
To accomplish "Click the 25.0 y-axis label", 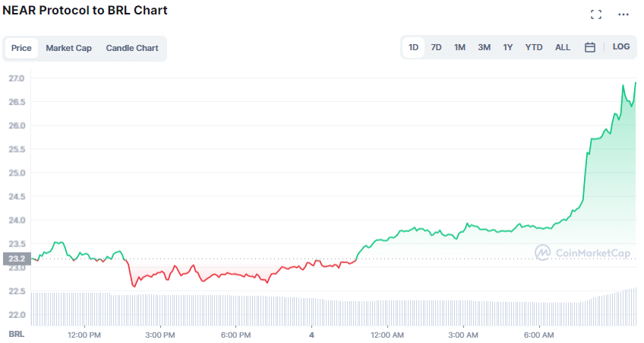I will [17, 173].
